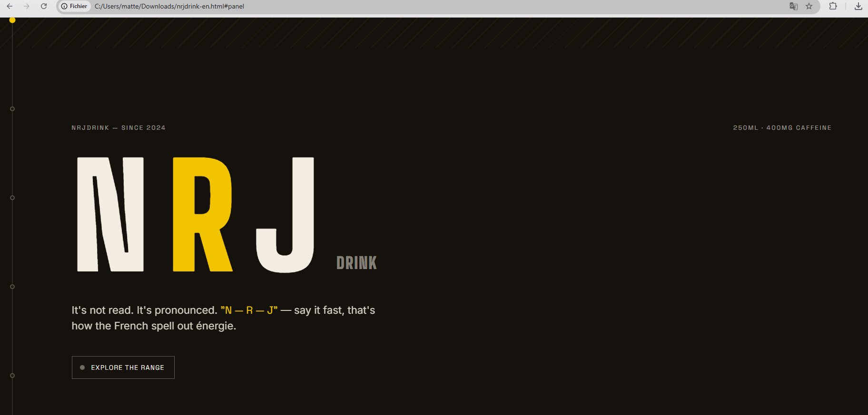Click the Explore the Range button
This screenshot has width=868, height=415.
[x=123, y=367]
